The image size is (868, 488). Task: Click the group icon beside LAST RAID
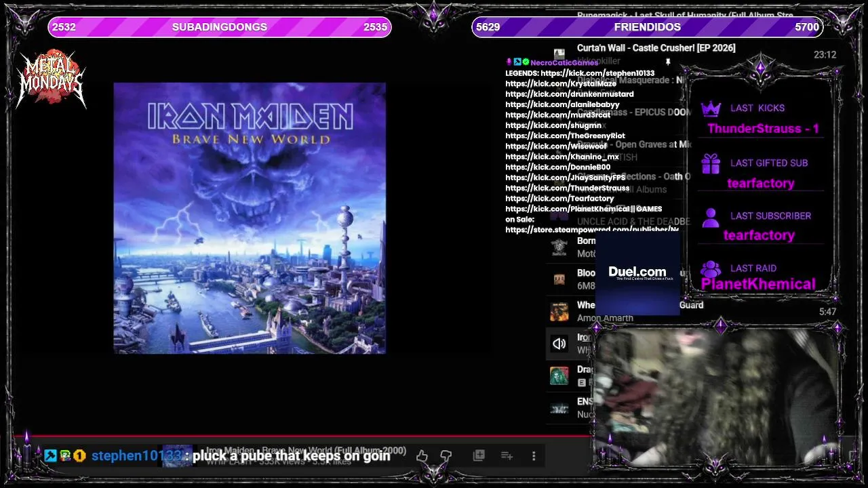point(711,269)
